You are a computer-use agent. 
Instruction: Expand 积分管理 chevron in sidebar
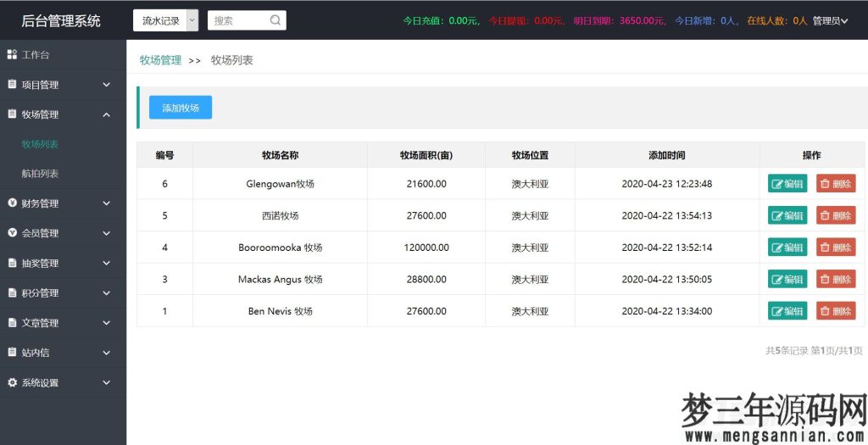106,293
